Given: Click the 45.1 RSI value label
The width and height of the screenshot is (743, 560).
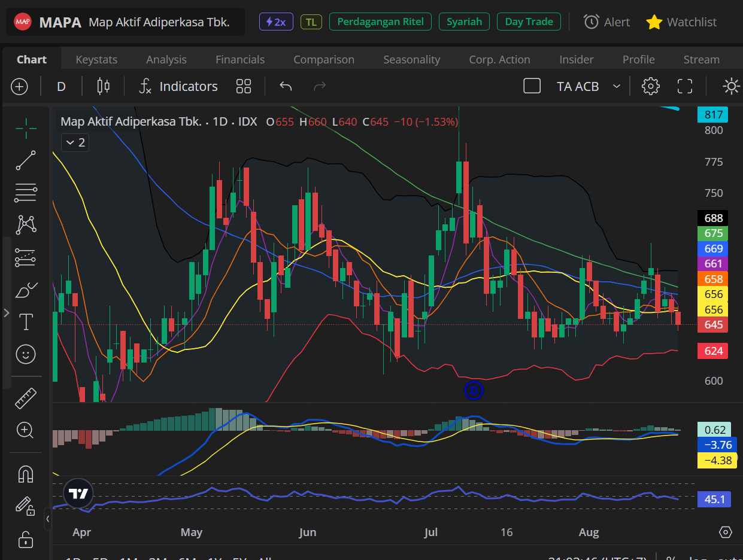Looking at the screenshot, I should 715,499.
